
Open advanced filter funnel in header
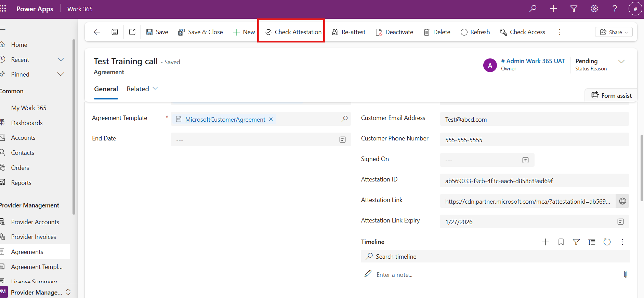[x=574, y=9]
